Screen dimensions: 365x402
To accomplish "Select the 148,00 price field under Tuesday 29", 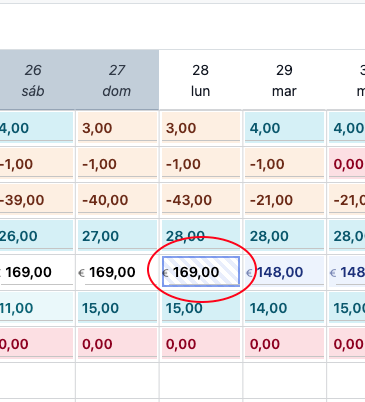I will [x=284, y=272].
